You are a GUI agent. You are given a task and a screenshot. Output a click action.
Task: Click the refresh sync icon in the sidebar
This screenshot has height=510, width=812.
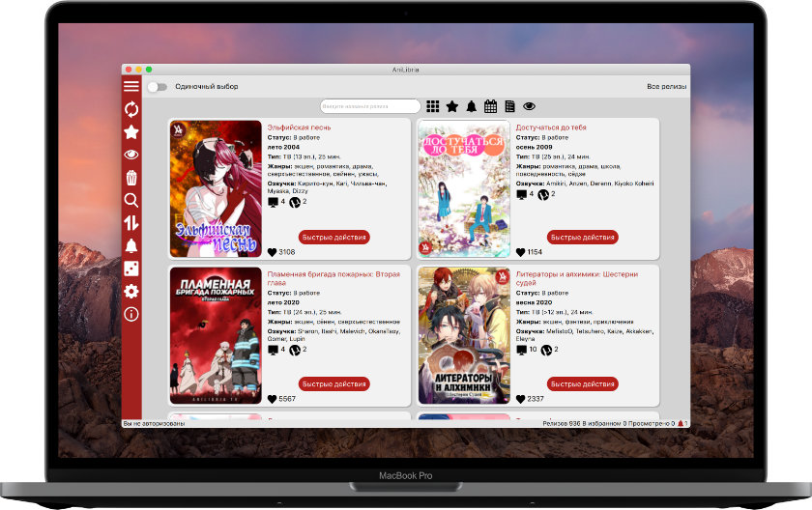(x=131, y=109)
